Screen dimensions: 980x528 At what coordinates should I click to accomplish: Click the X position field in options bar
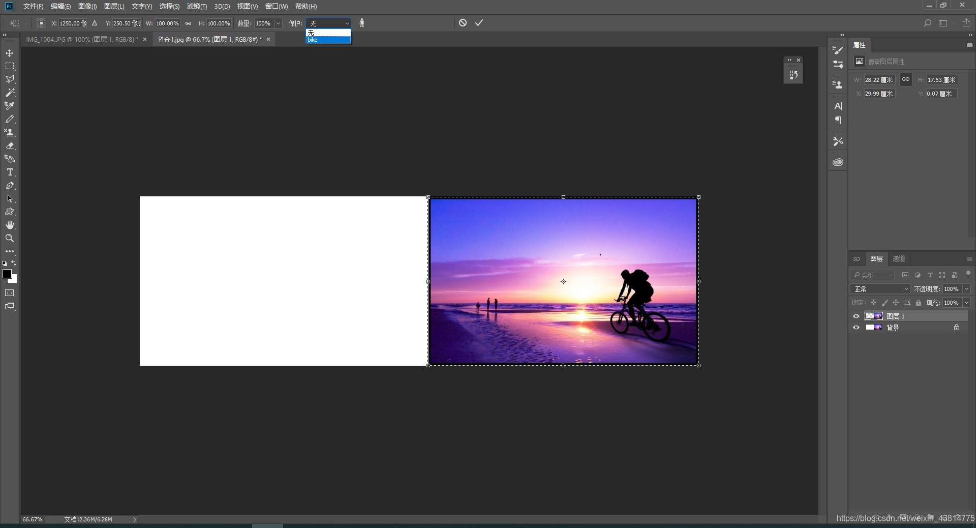click(x=73, y=23)
